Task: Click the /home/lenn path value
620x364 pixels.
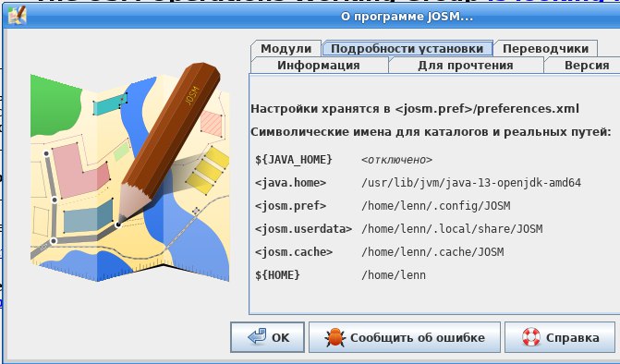Action: (394, 275)
